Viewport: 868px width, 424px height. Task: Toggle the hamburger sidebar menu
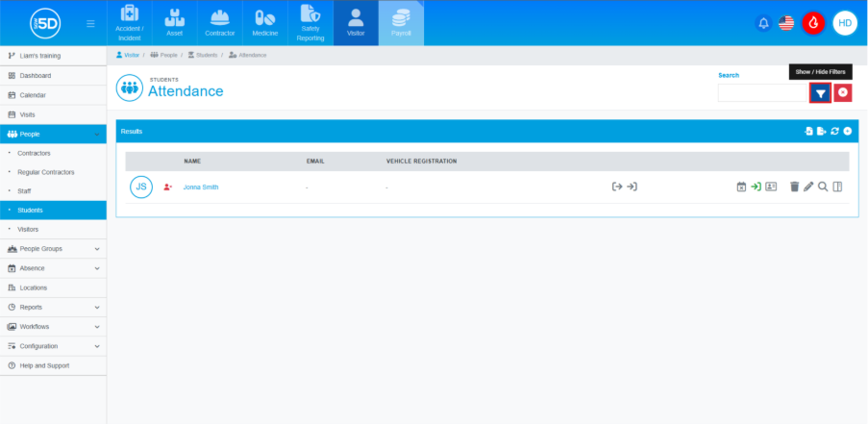pos(90,23)
